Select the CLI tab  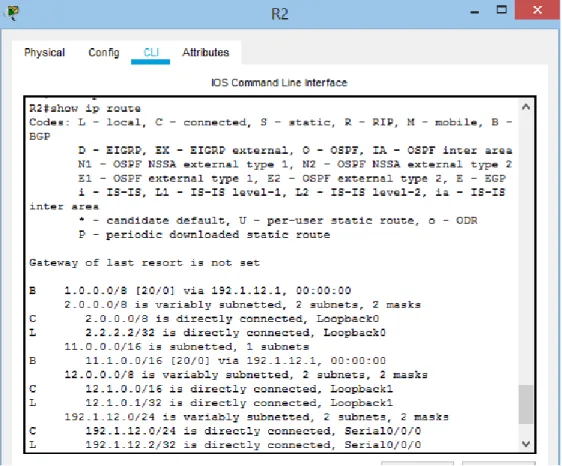pos(151,53)
